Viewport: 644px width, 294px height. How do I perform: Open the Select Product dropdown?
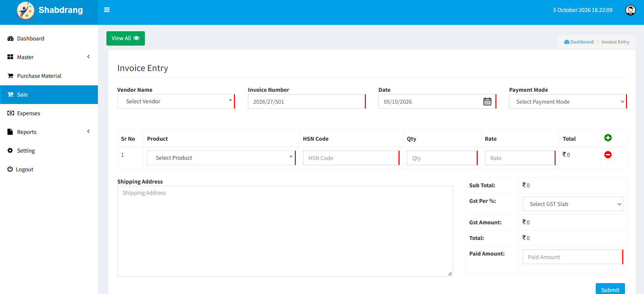tap(221, 158)
